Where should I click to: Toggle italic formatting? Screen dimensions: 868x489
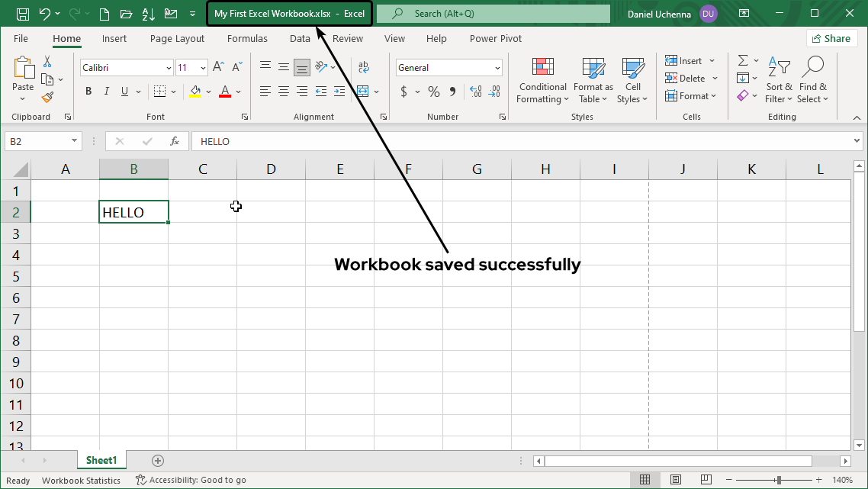pyautogui.click(x=106, y=91)
